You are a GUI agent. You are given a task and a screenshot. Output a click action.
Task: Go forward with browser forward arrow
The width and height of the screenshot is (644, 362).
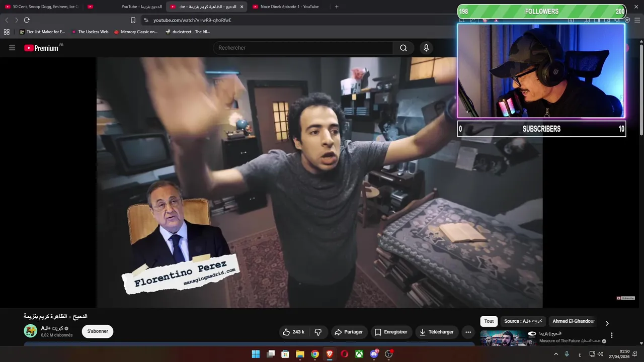click(17, 20)
